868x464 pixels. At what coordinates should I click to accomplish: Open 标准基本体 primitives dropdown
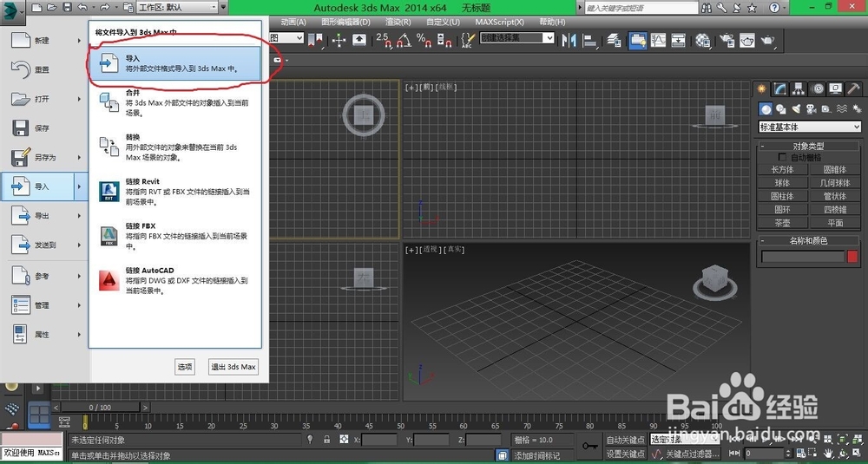click(x=810, y=127)
